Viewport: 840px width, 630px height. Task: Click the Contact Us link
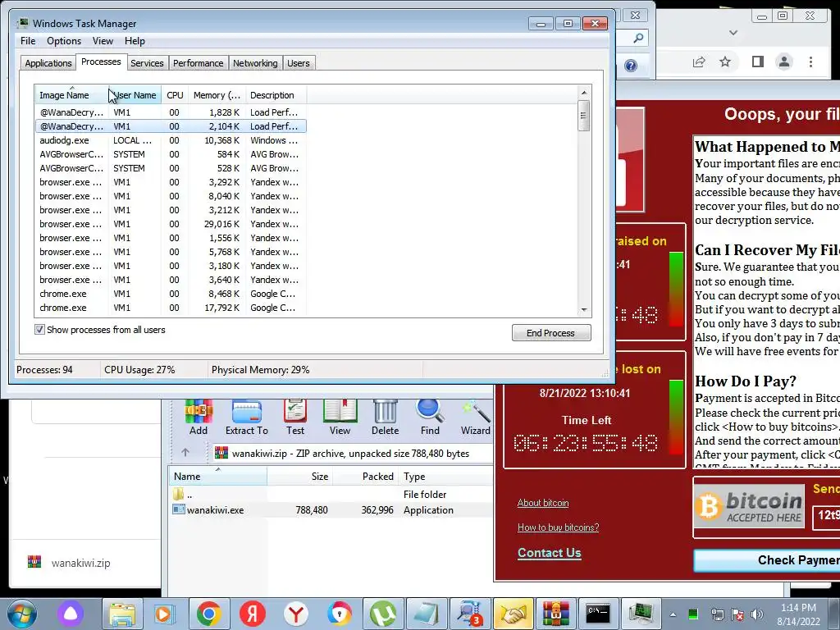[549, 552]
